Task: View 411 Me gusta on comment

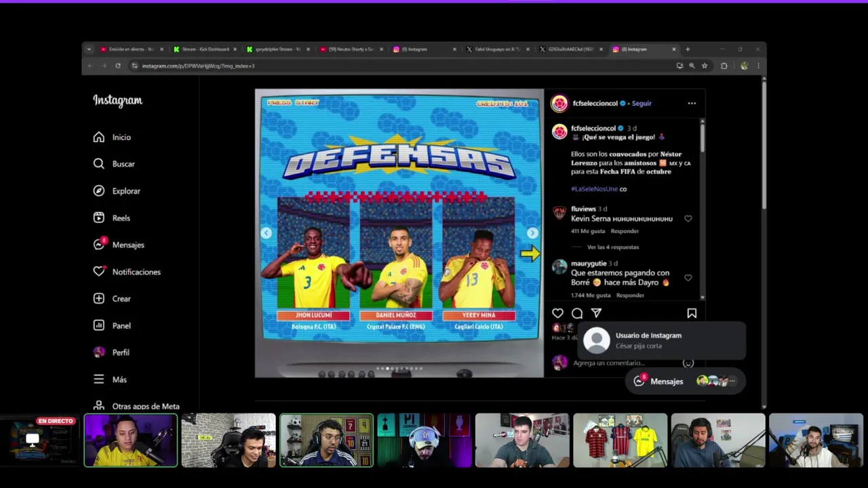Action: (588, 231)
